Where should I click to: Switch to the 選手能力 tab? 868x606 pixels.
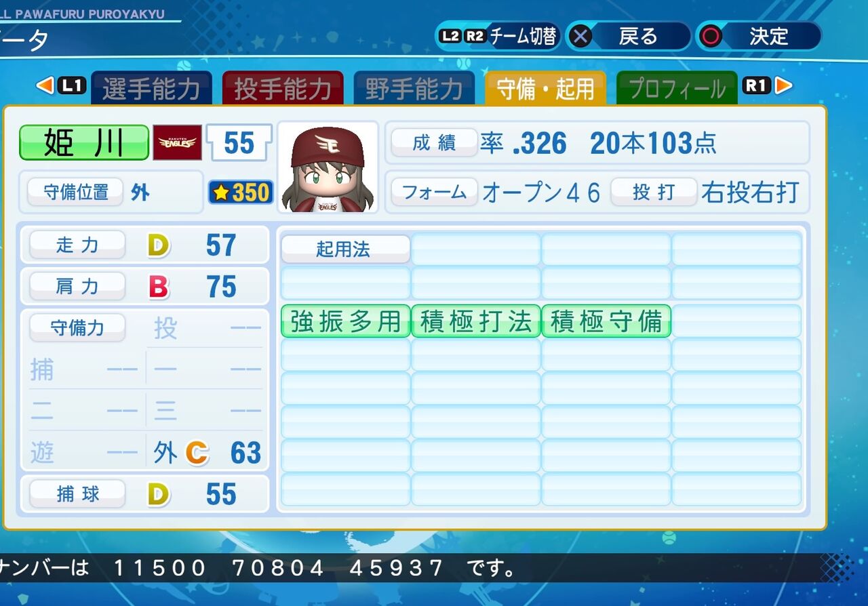coord(151,88)
